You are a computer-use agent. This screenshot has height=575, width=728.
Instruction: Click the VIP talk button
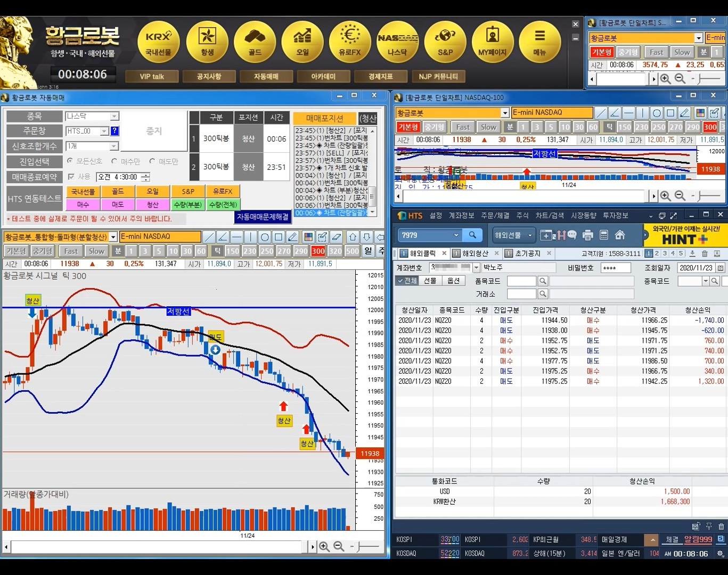tap(152, 77)
